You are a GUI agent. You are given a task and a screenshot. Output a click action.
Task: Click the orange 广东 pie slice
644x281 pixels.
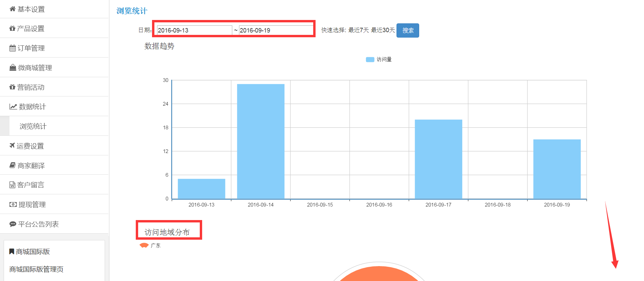[x=379, y=275]
